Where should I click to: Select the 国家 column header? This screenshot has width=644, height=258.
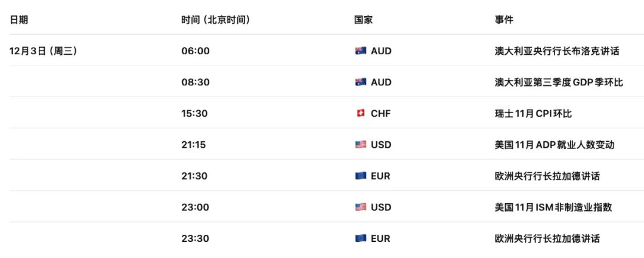(x=363, y=20)
